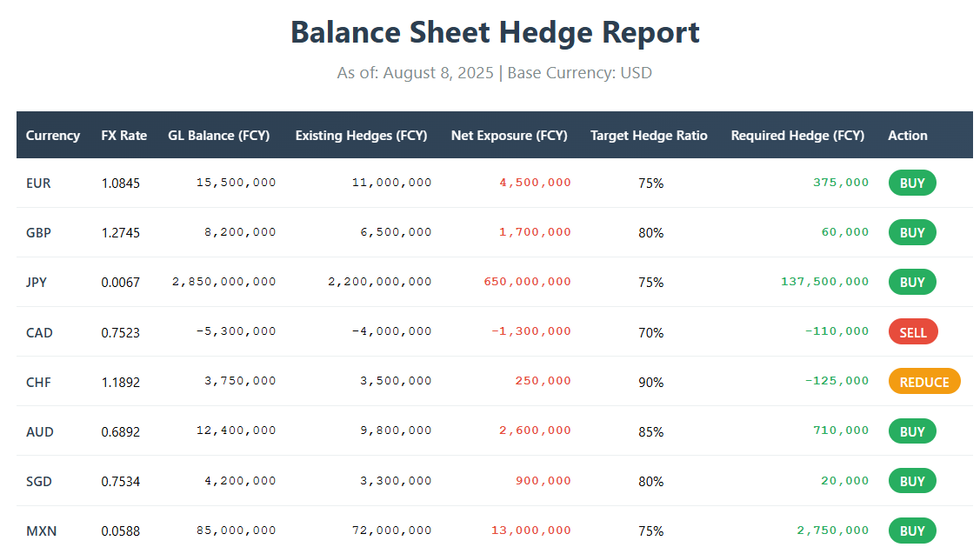Click the SELL button for CAD
This screenshot has height=554, width=980.
coord(912,331)
